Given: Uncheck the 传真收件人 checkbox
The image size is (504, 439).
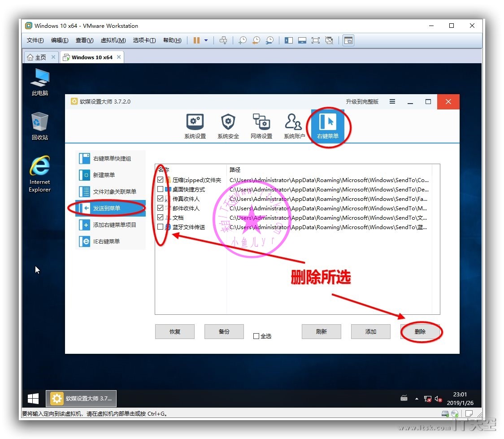Looking at the screenshot, I should (161, 199).
